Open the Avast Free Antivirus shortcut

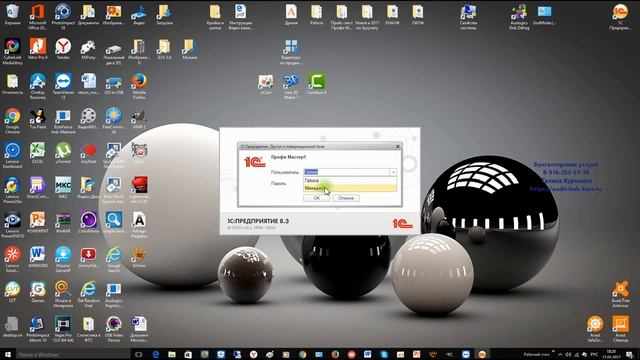[620, 294]
